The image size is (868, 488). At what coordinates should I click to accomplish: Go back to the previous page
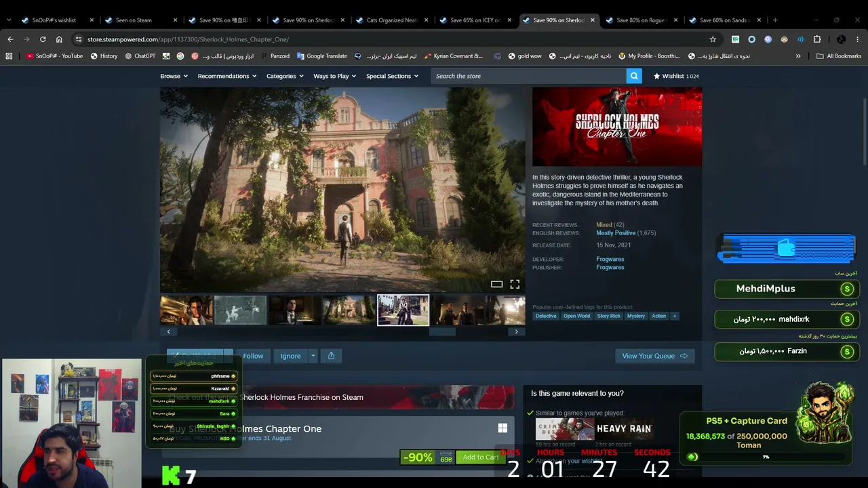10,39
